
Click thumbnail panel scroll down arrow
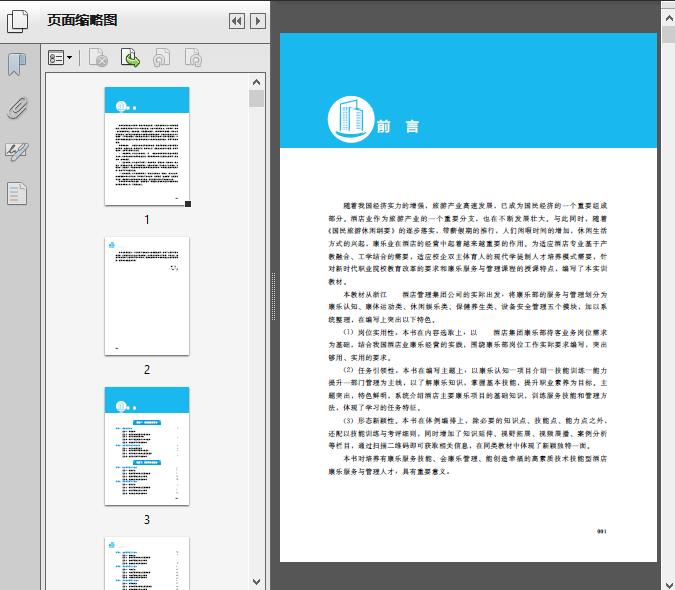click(x=257, y=581)
